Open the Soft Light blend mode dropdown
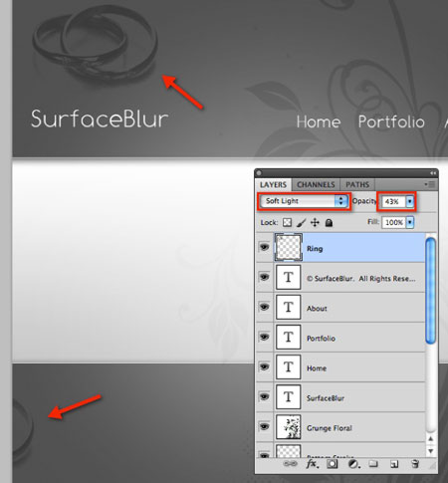This screenshot has height=483, width=448. [x=304, y=201]
